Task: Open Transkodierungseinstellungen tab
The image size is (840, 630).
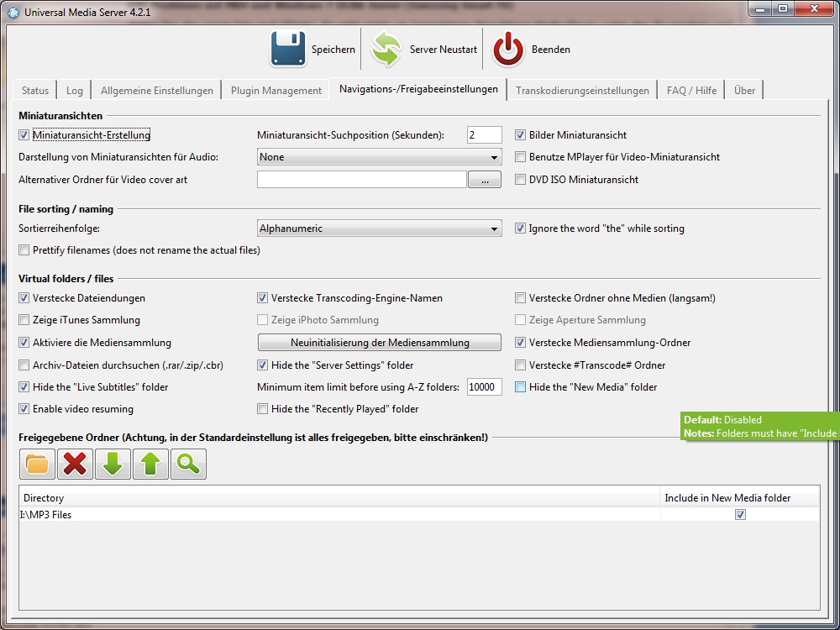Action: pos(582,91)
